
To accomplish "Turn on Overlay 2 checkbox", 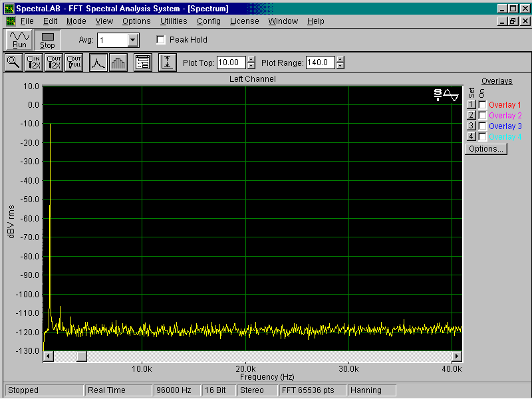I will pyautogui.click(x=482, y=115).
